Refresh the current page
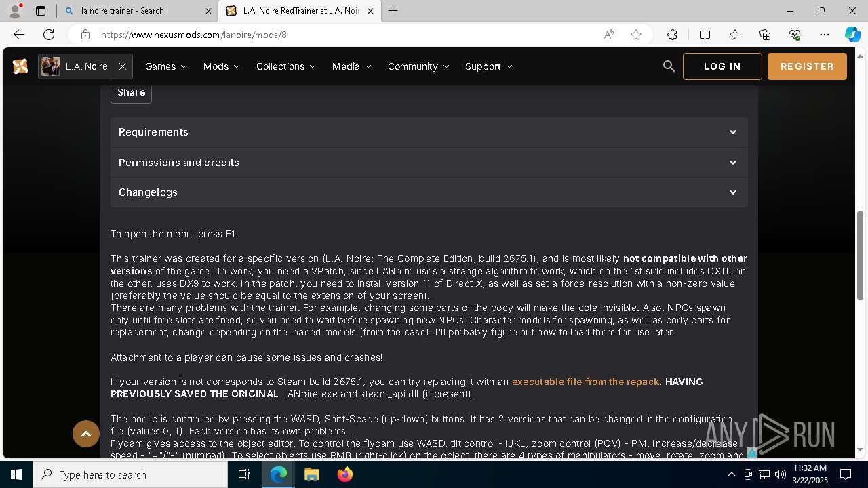Screen dimensions: 868x488 (49, 35)
